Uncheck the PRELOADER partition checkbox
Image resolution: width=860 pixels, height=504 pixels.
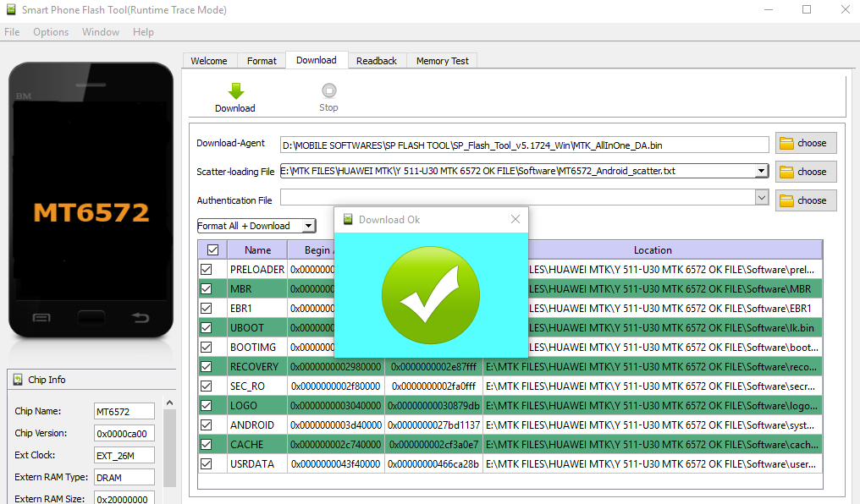[207, 269]
